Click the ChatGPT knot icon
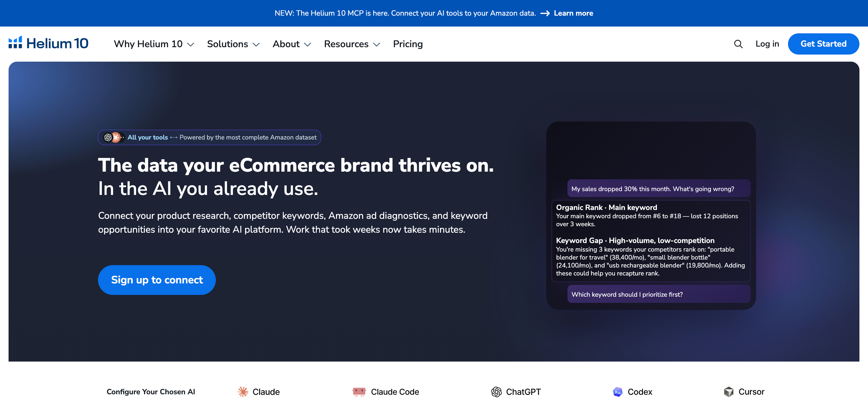 pyautogui.click(x=496, y=392)
